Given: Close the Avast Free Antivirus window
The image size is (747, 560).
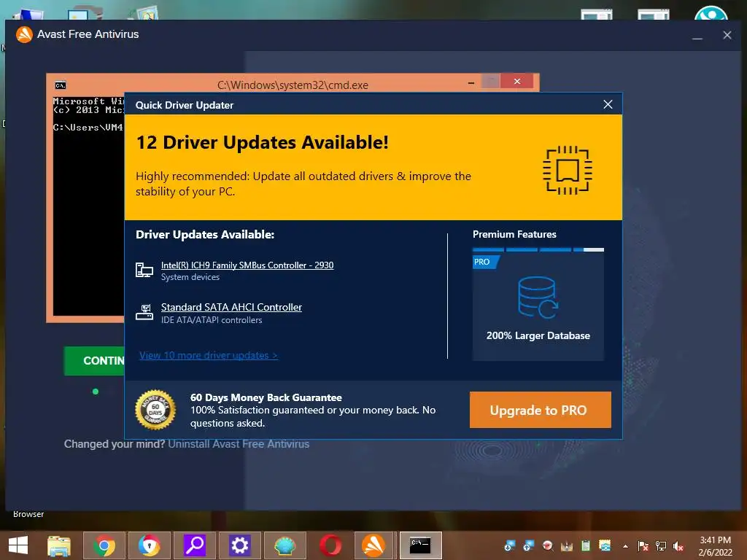Looking at the screenshot, I should point(727,35).
